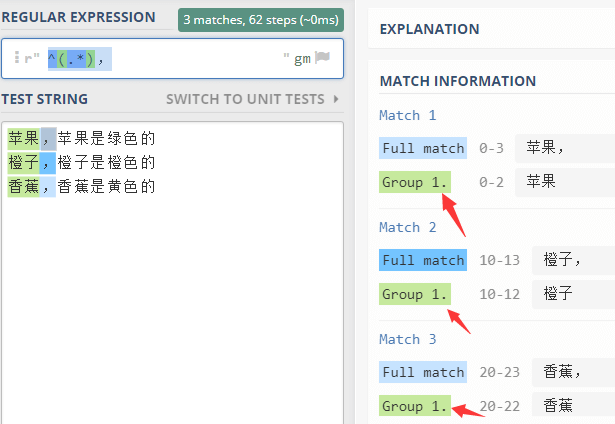Open the regex flags menu via flag icon

click(322, 58)
